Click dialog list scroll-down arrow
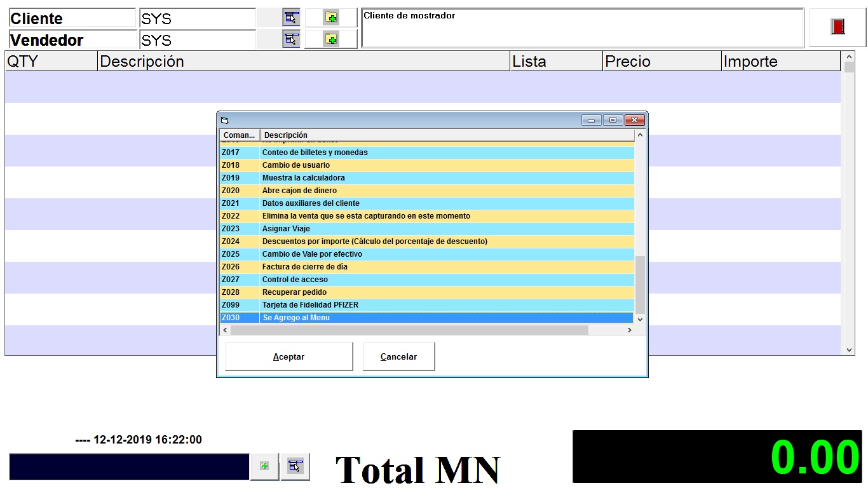This screenshot has width=868, height=488. [640, 320]
